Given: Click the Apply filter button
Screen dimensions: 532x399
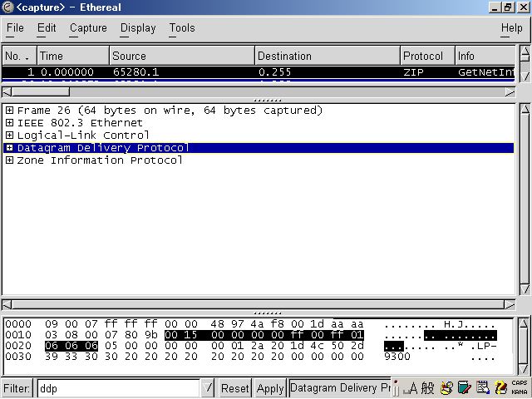Looking at the screenshot, I should point(270,388).
